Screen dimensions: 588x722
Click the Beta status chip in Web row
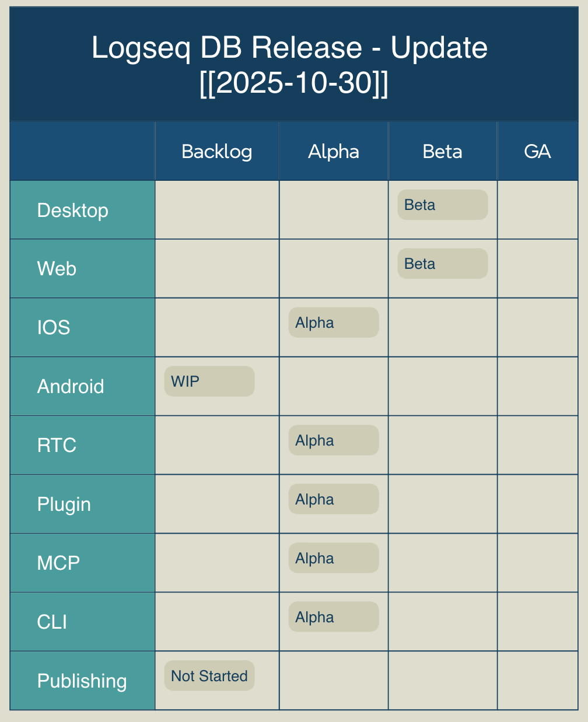pos(442,264)
